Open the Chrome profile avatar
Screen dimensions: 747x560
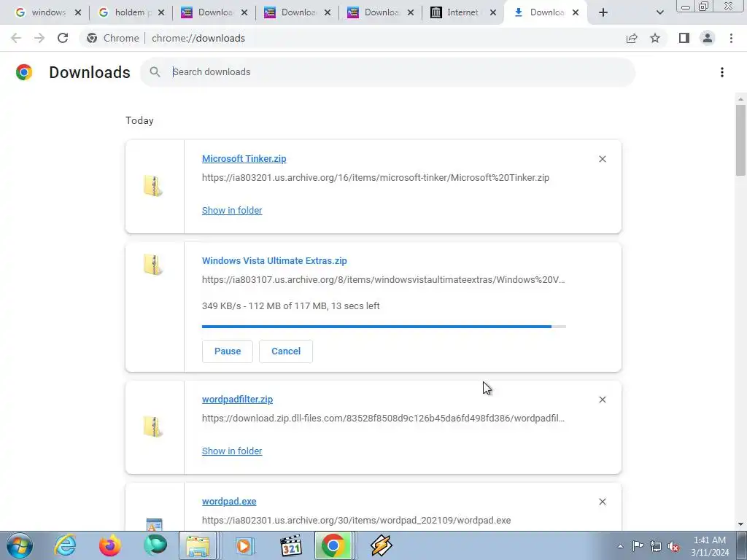tap(708, 38)
